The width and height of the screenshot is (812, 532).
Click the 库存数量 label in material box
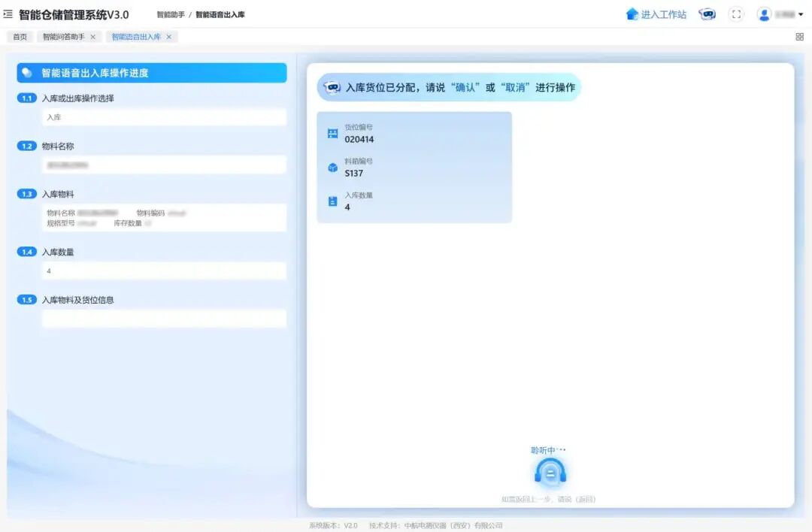127,223
